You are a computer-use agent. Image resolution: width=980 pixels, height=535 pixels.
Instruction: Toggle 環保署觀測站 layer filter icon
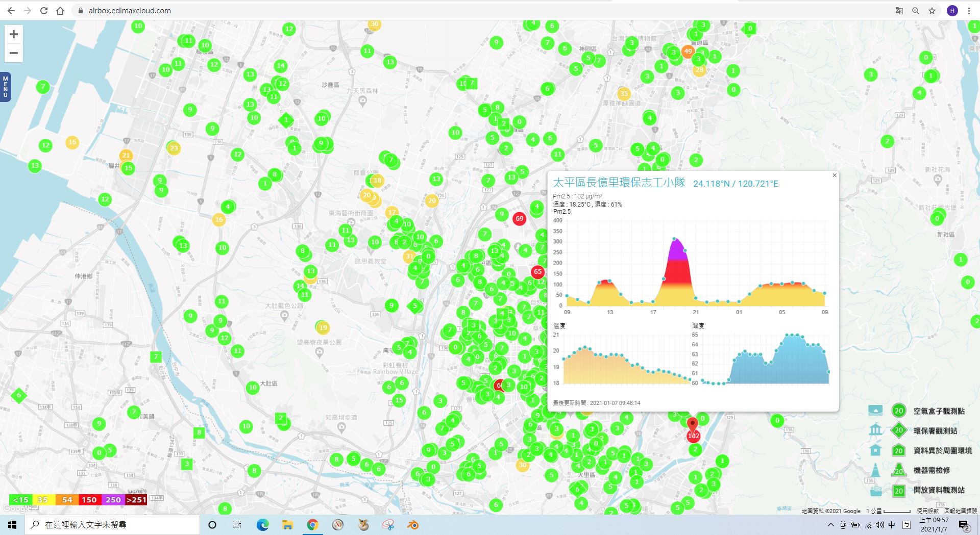875,430
